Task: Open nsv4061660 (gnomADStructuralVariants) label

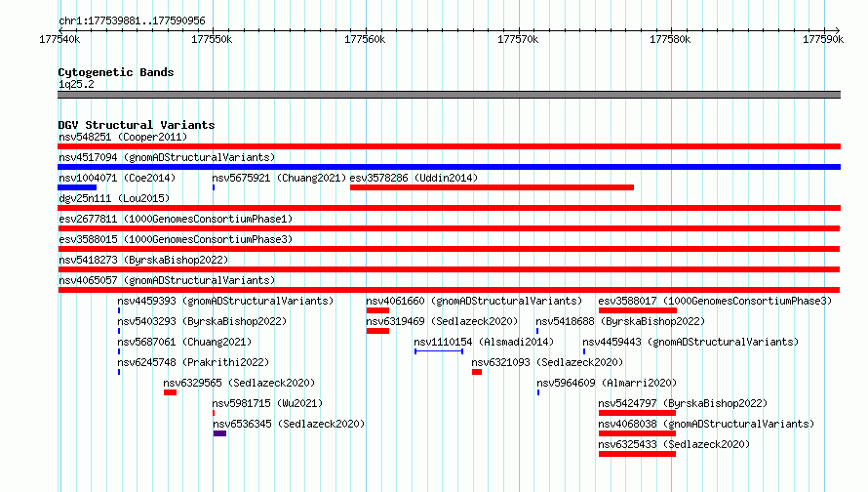Action: pyautogui.click(x=474, y=301)
